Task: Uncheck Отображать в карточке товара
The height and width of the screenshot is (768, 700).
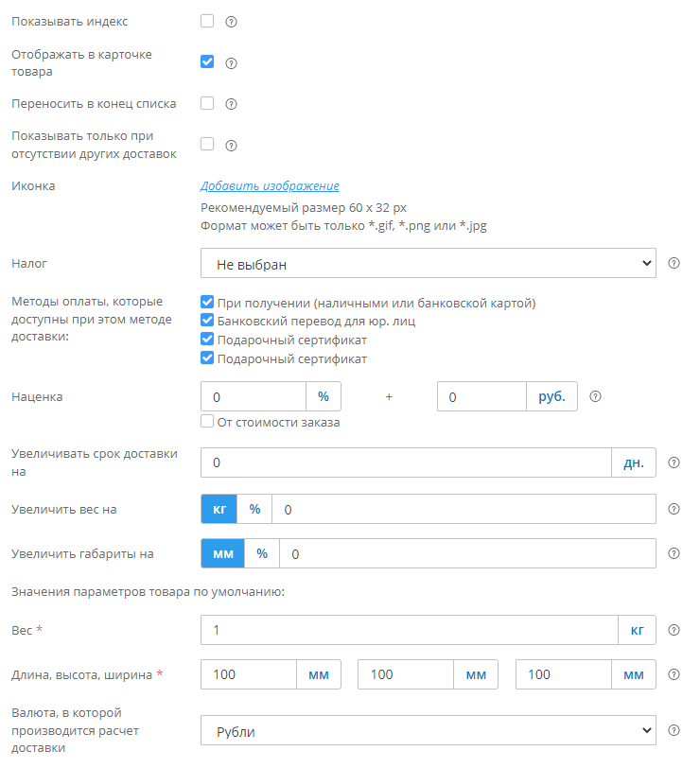Action: [207, 62]
